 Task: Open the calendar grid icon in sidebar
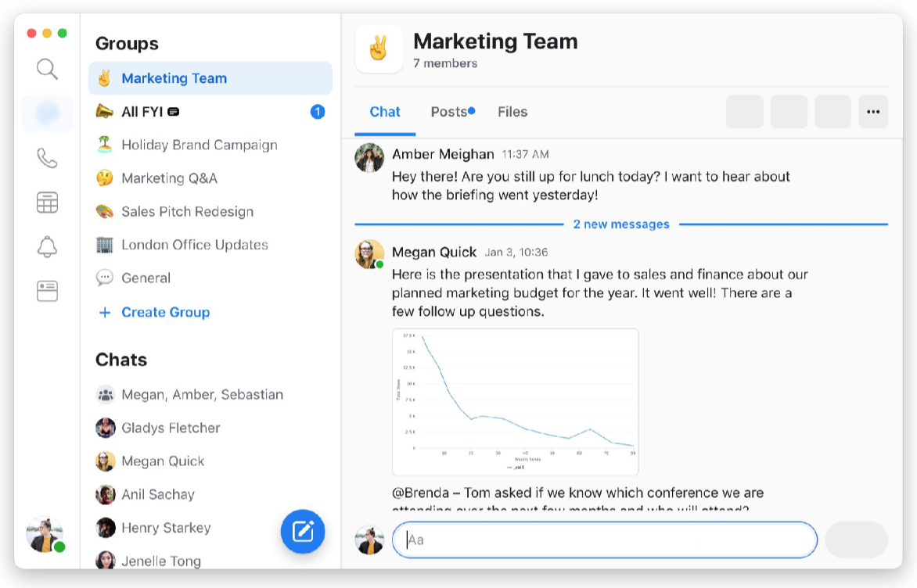[x=47, y=203]
